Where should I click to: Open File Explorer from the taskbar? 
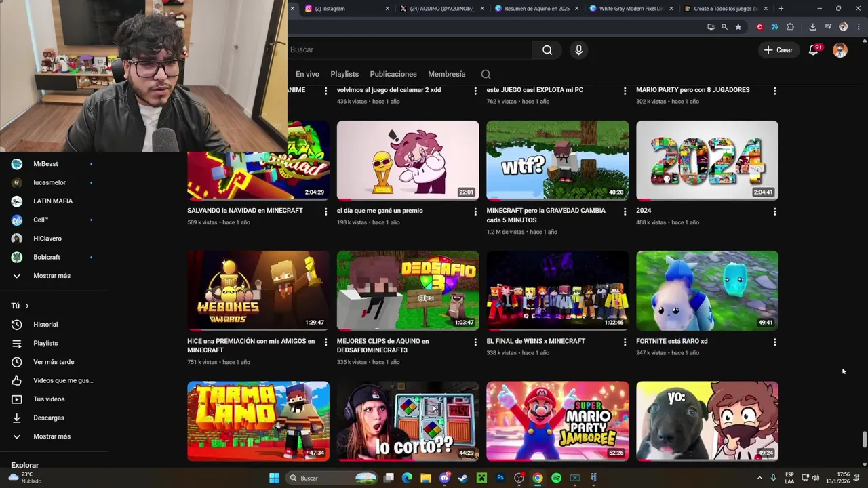tap(426, 478)
